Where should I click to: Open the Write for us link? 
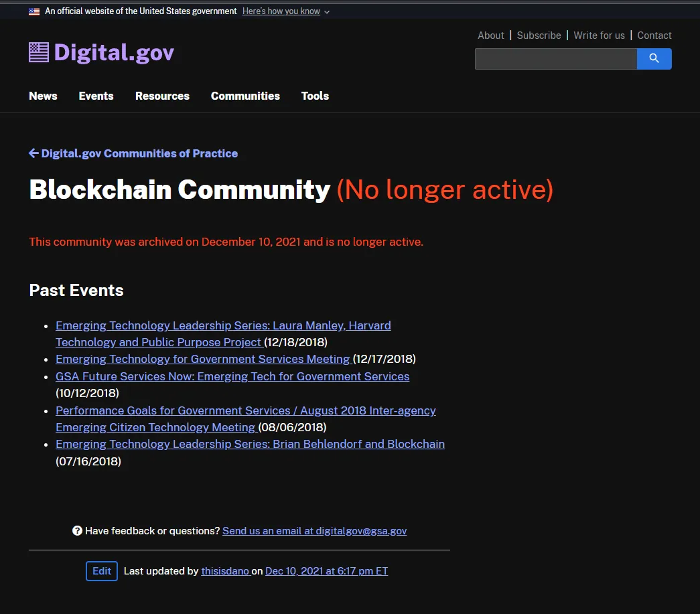click(599, 35)
